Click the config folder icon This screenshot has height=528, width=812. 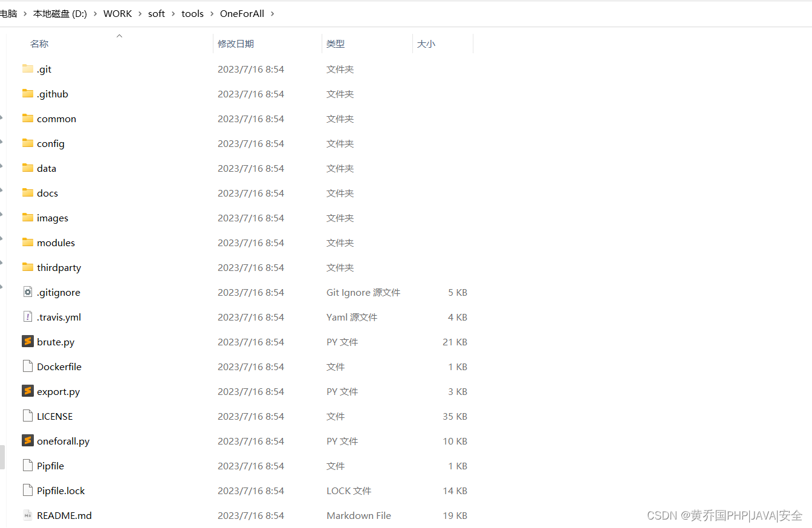[x=27, y=143]
